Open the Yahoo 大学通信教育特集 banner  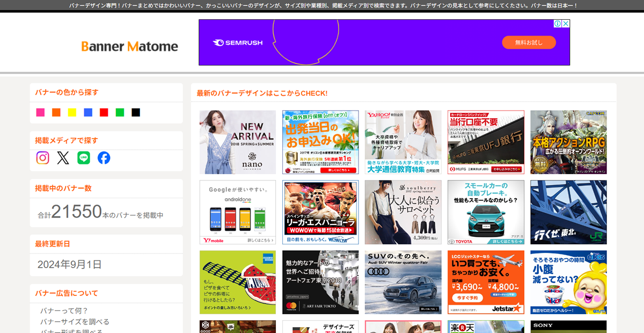click(x=403, y=142)
